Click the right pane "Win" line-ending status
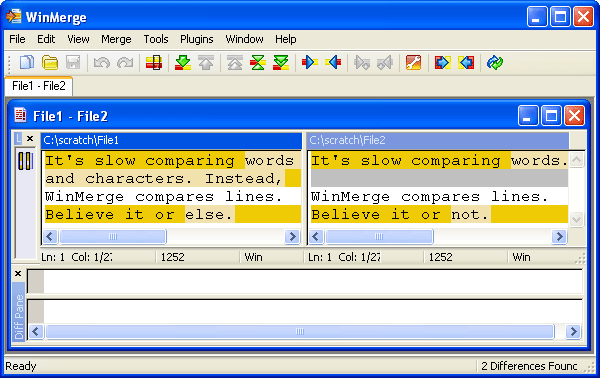The width and height of the screenshot is (600, 378). 522,257
